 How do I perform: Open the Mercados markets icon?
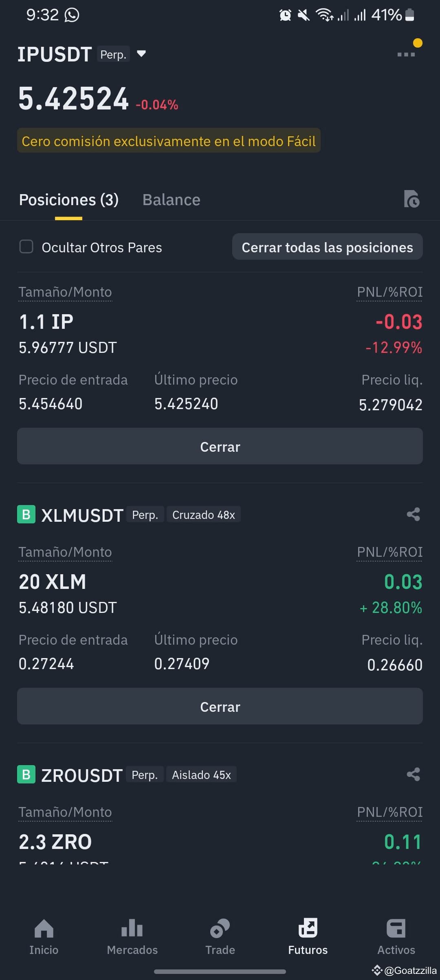[132, 928]
